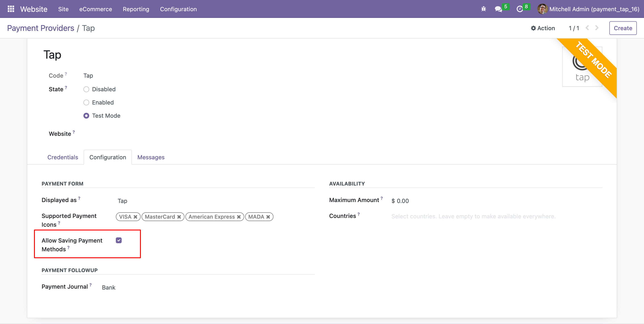
Task: Click Mitchell Admin user avatar
Action: tap(542, 9)
